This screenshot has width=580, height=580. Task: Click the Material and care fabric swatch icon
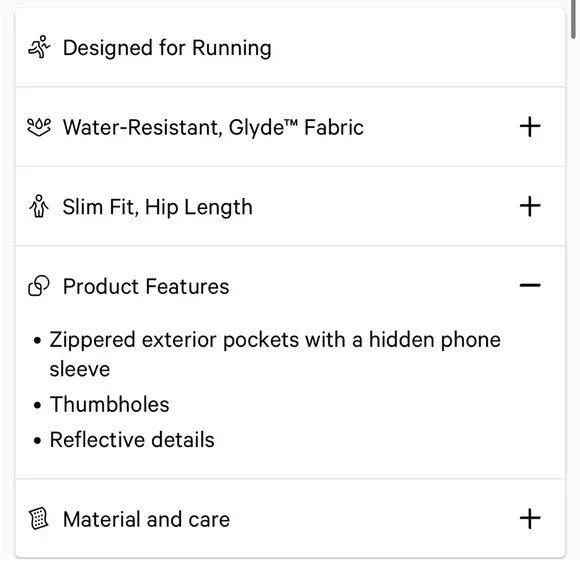[39, 519]
